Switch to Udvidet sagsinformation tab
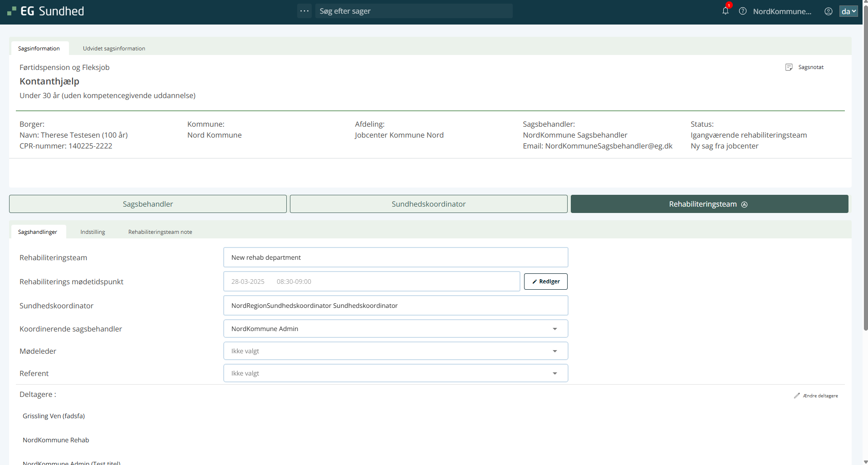This screenshot has width=868, height=465. pyautogui.click(x=114, y=49)
